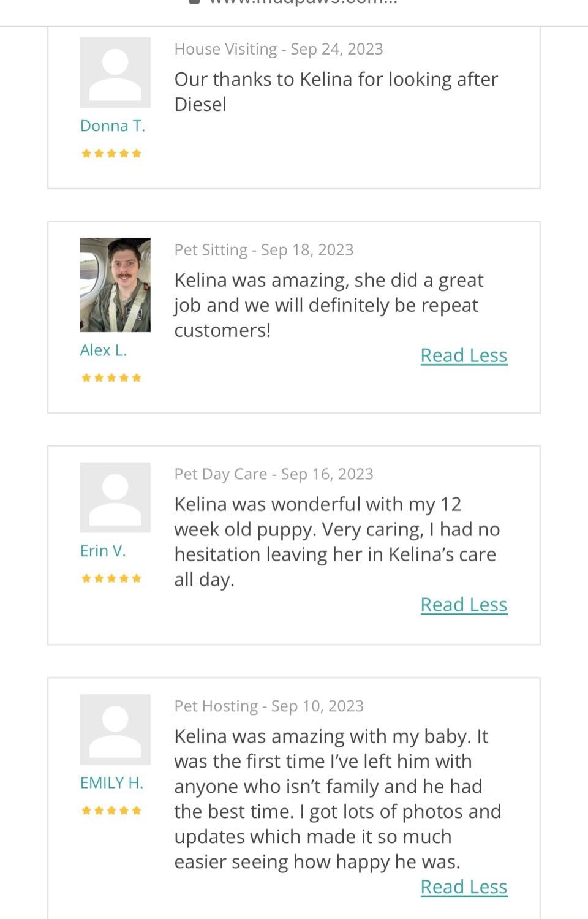This screenshot has width=588, height=919.
Task: Collapse EMILY H.'s review with Read Less
Action: pyautogui.click(x=464, y=887)
